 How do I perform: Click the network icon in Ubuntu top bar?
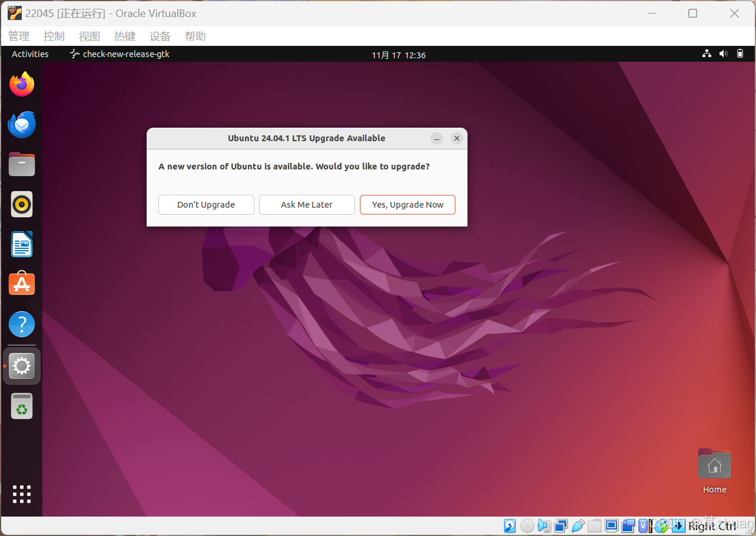tap(707, 54)
